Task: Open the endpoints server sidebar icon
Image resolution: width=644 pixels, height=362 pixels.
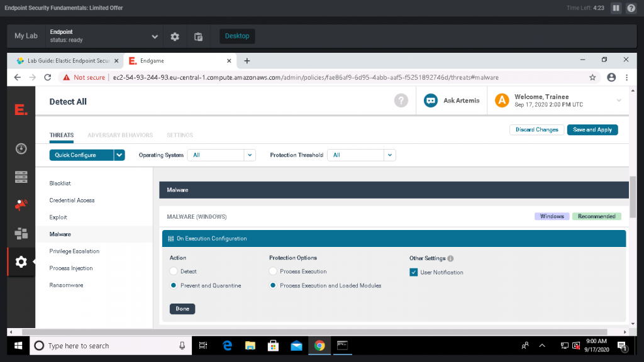Action: coord(21,177)
